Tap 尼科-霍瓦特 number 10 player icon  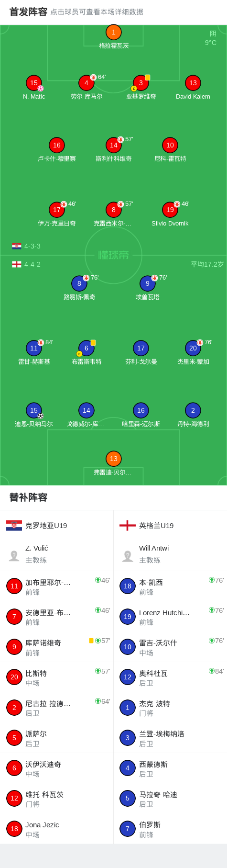(x=170, y=145)
